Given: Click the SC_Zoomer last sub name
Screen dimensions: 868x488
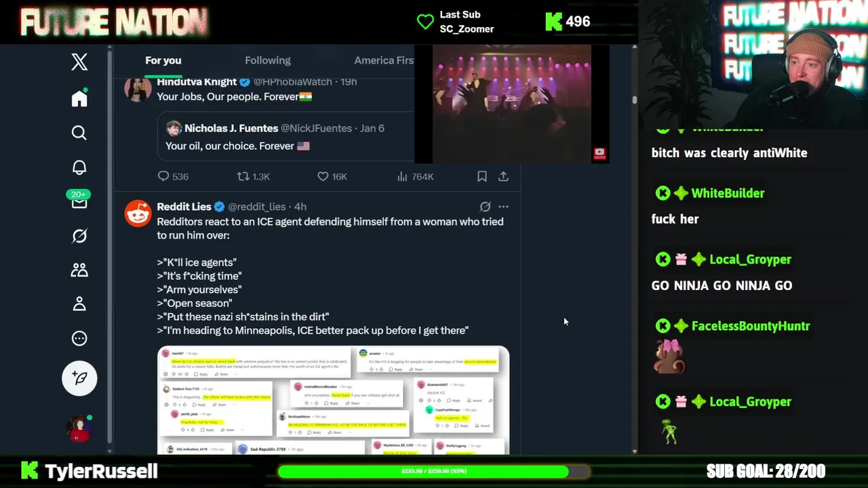Looking at the screenshot, I should click(467, 29).
